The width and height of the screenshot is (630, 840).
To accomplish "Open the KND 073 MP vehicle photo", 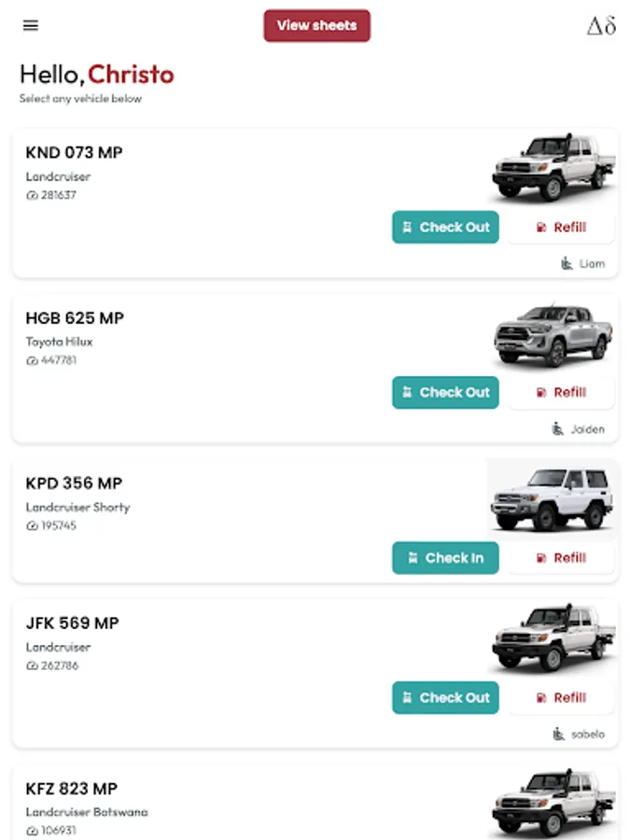I will 553,167.
